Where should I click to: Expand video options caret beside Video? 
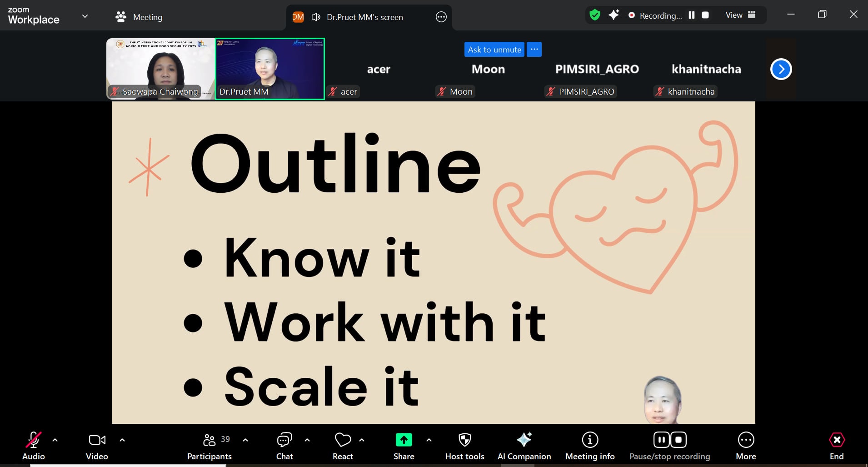(x=122, y=440)
